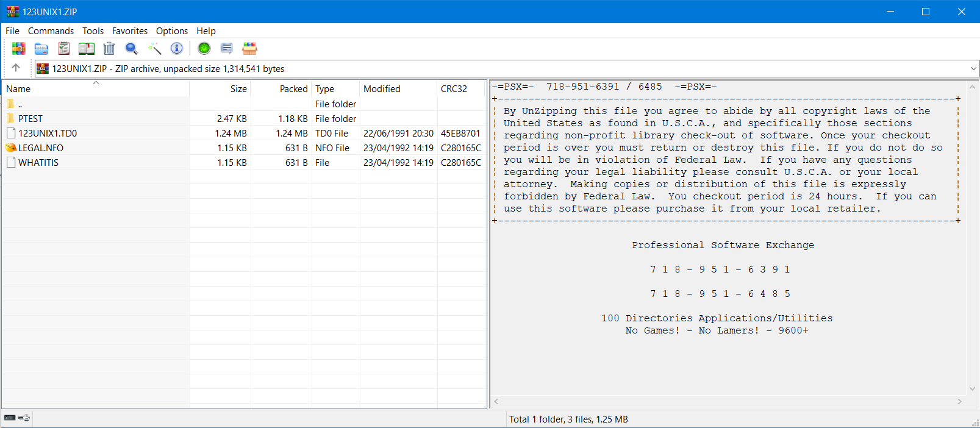Open the Options menu

coord(172,30)
